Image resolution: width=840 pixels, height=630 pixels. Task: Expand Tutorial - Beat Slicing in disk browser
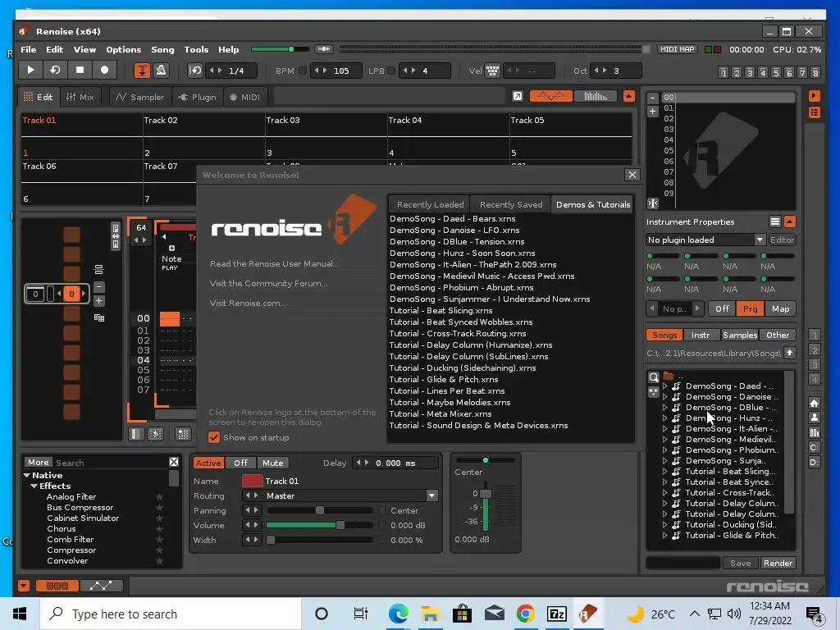click(664, 472)
